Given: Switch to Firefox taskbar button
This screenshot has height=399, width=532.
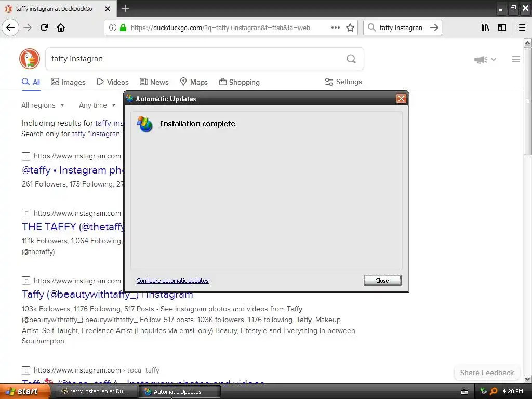Looking at the screenshot, I should pyautogui.click(x=96, y=391).
